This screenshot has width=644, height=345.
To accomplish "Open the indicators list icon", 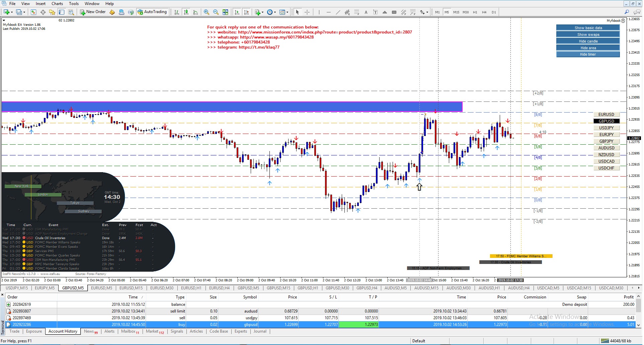I will point(257,12).
